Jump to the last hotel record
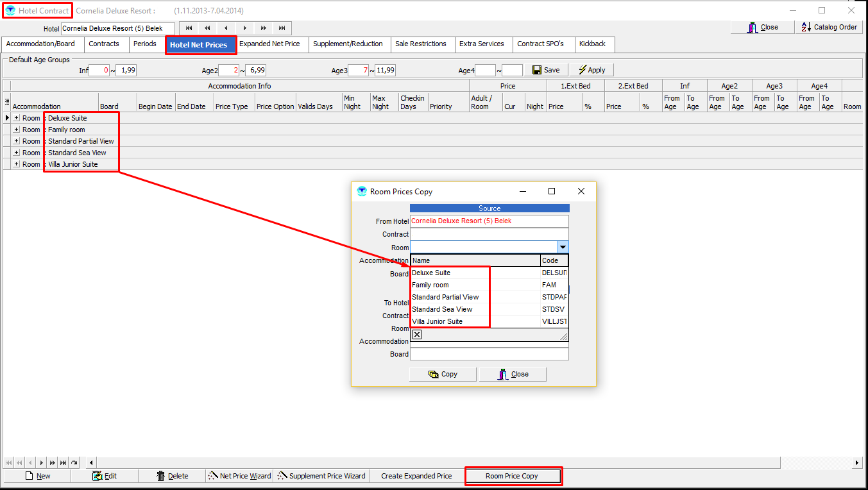 282,28
